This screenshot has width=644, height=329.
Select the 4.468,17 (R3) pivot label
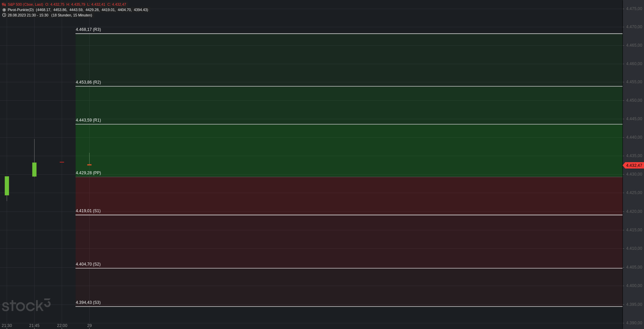point(88,30)
